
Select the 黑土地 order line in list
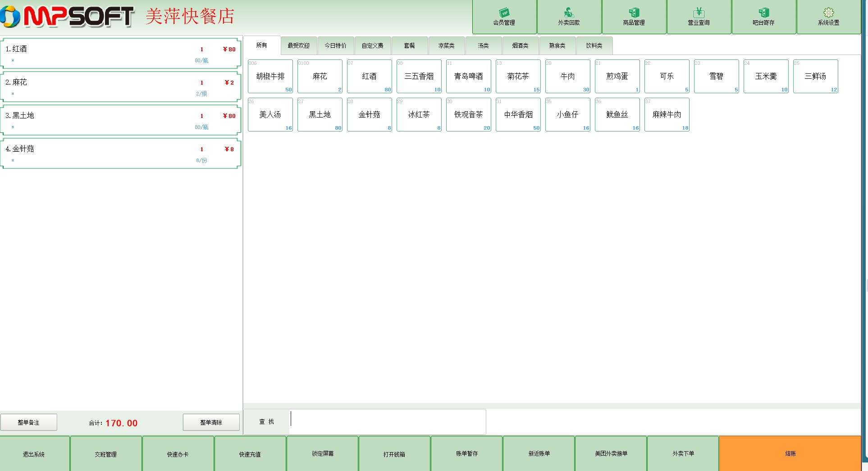pyautogui.click(x=120, y=120)
